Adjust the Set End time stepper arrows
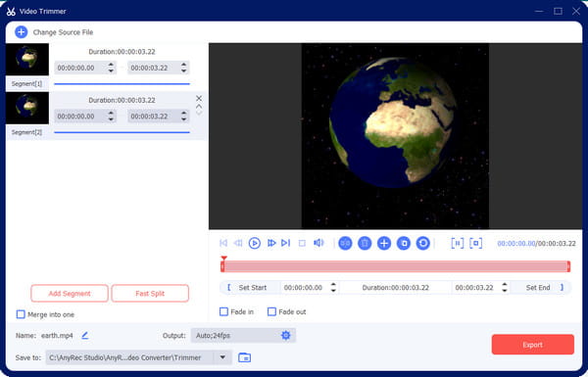The height and width of the screenshot is (377, 588). 505,288
